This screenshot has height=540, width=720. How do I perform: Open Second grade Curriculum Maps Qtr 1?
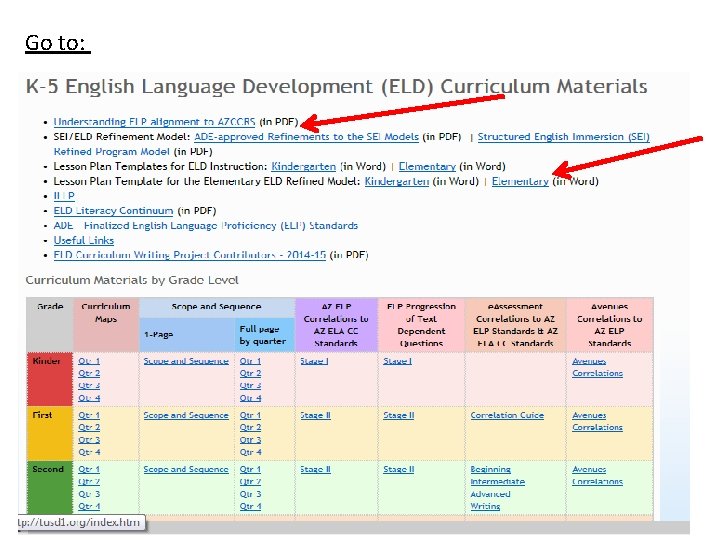[x=89, y=470]
